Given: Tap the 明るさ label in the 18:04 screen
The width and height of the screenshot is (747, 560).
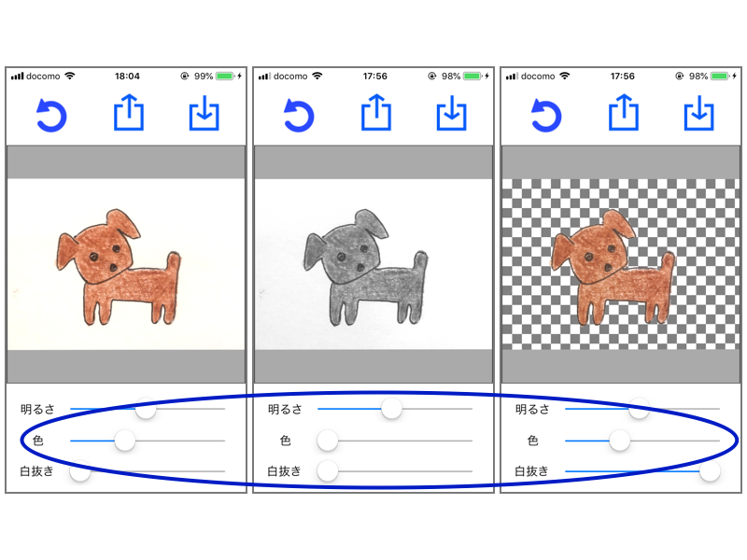Looking at the screenshot, I should pyautogui.click(x=37, y=409).
